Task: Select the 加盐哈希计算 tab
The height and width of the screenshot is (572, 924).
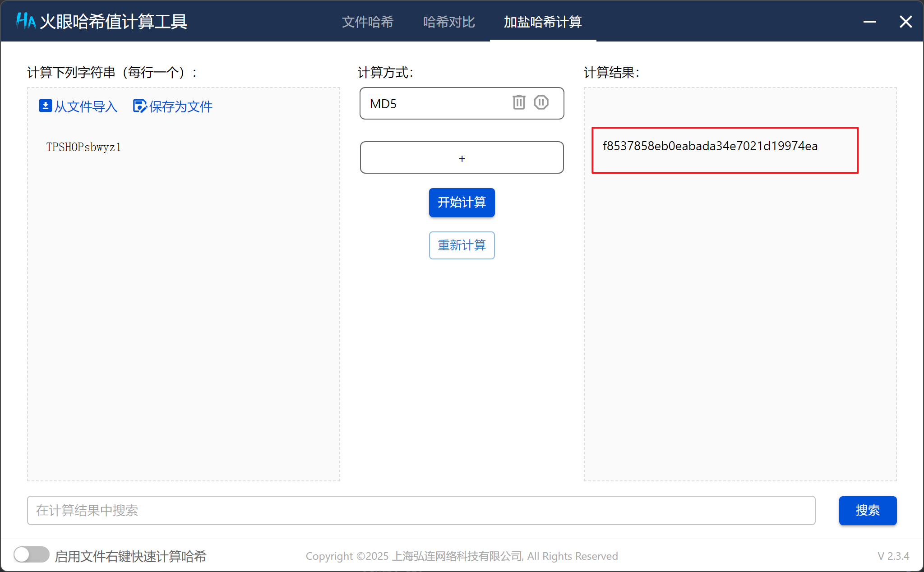Action: 543,22
